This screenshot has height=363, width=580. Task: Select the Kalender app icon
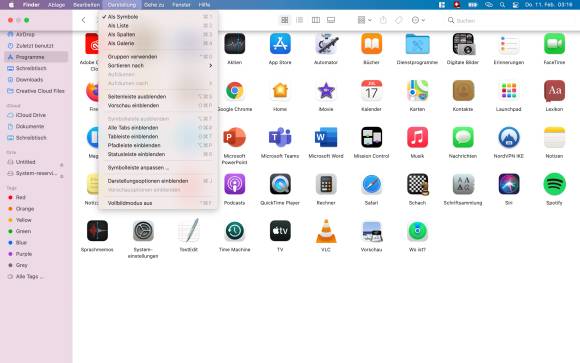click(371, 91)
